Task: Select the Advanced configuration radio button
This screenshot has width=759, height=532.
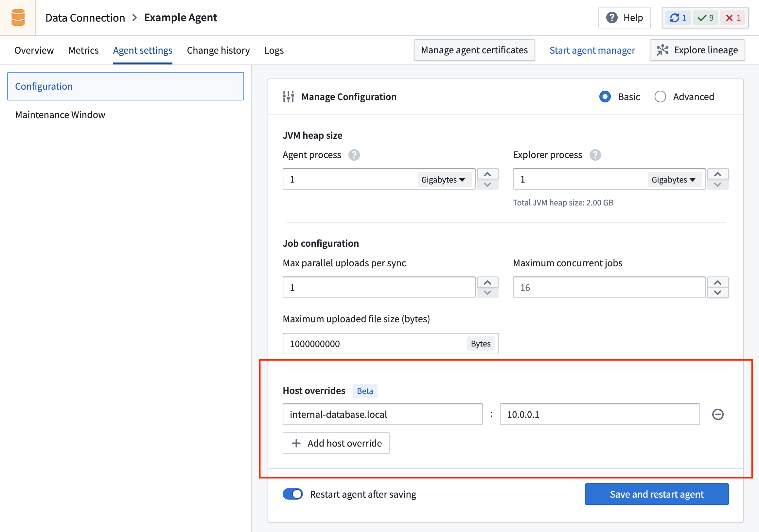Action: (x=660, y=97)
